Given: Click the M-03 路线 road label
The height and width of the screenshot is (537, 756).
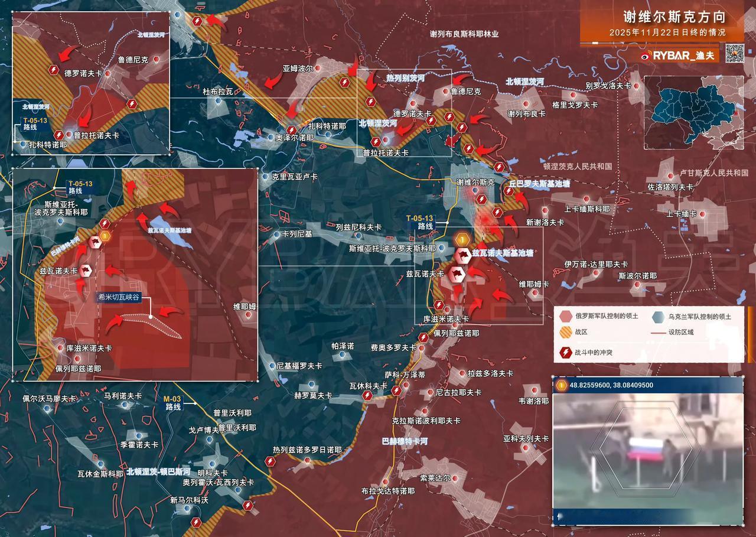Looking at the screenshot, I should coord(173,403).
